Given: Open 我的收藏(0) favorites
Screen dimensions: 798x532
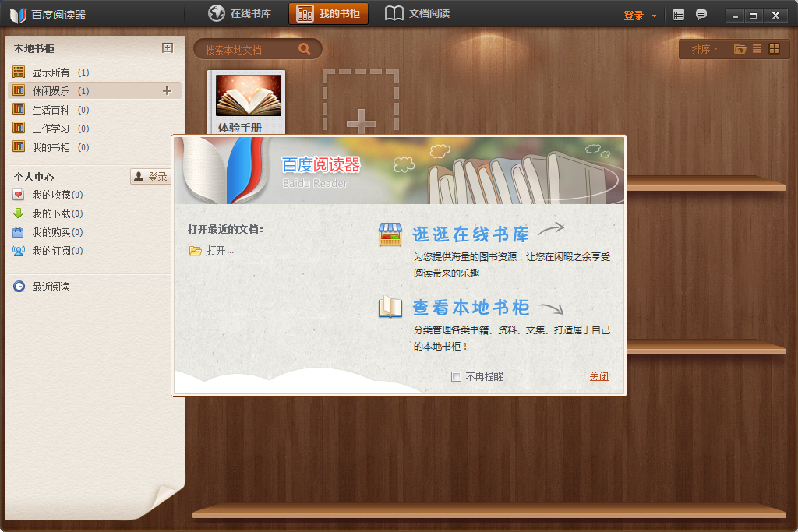Looking at the screenshot, I should 57,195.
